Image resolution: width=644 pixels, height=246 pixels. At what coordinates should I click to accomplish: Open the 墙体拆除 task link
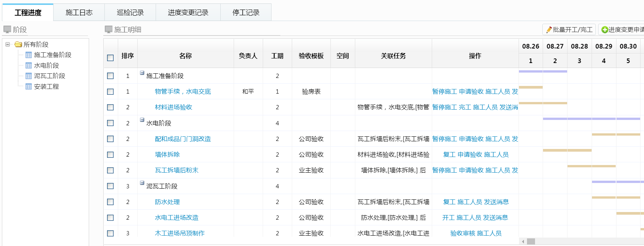[x=167, y=154]
